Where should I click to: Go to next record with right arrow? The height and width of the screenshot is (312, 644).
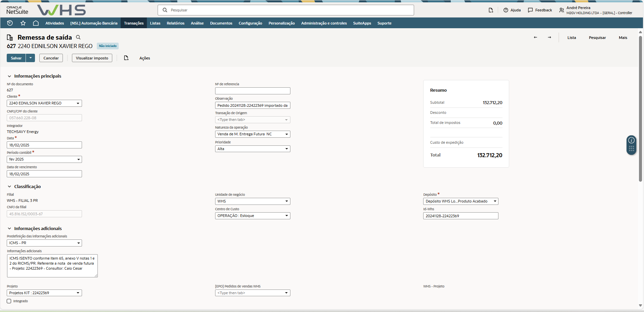coord(549,37)
